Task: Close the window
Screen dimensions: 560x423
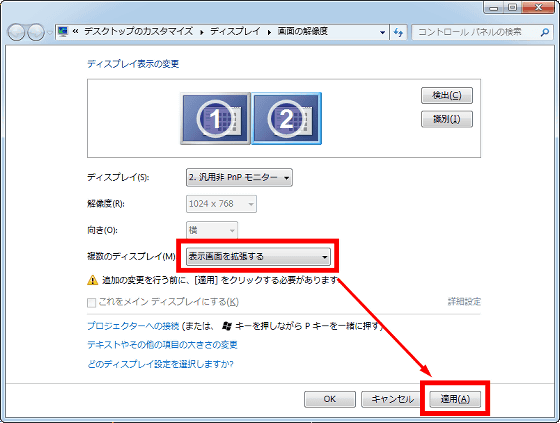Action: [x=538, y=8]
